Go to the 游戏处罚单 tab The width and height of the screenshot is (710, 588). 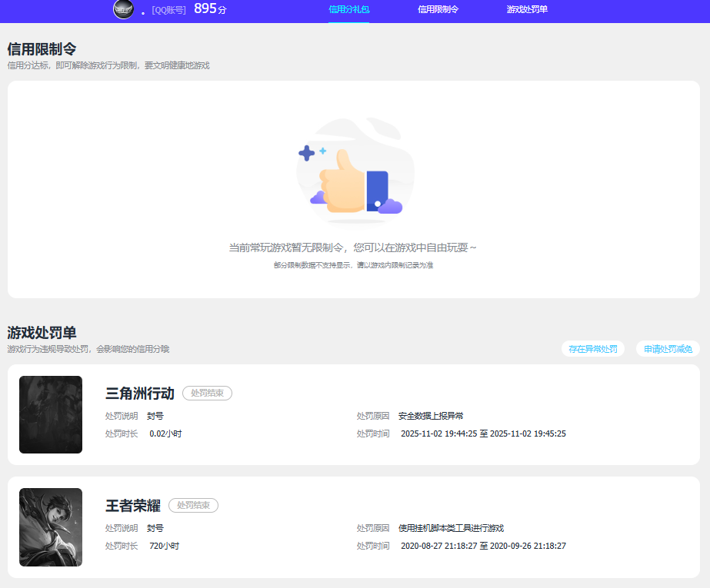coord(527,9)
